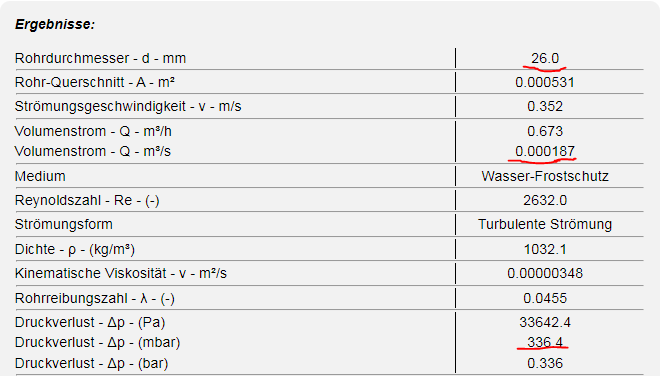This screenshot has height=376, width=664.
Task: Select the Reynolds number value 2632.0
Action: click(x=545, y=200)
